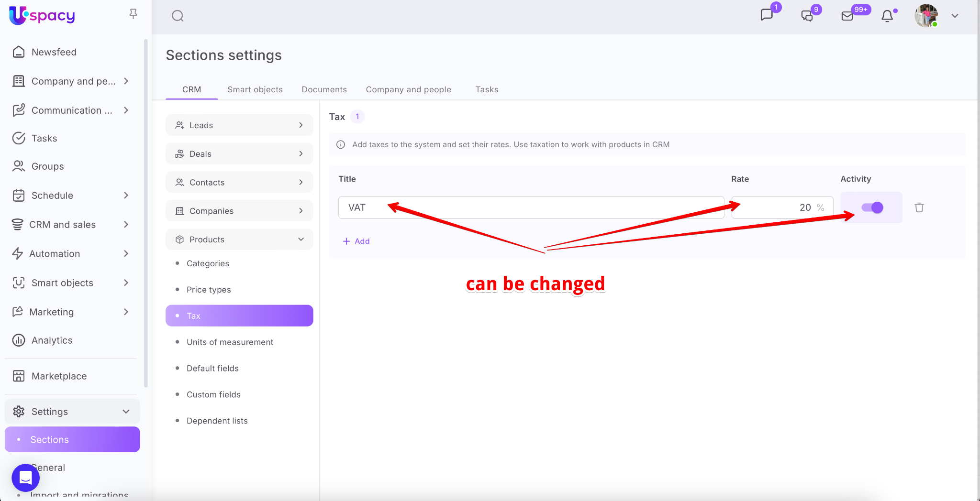This screenshot has height=501, width=980.
Task: Open the group conversations icon
Action: (x=807, y=16)
